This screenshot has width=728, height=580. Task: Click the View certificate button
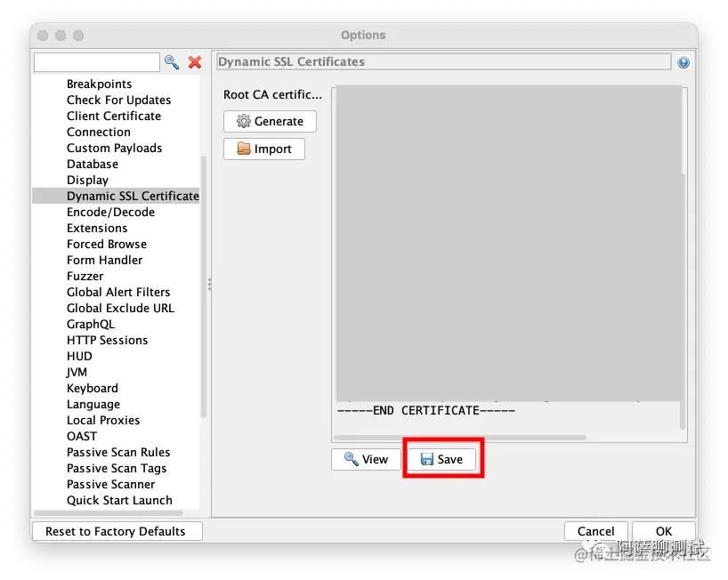pyautogui.click(x=366, y=459)
